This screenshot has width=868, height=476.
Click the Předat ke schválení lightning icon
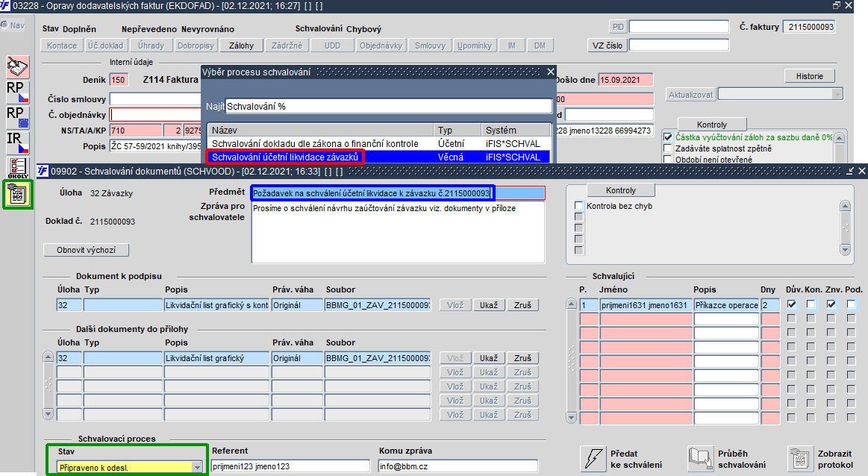pyautogui.click(x=593, y=459)
